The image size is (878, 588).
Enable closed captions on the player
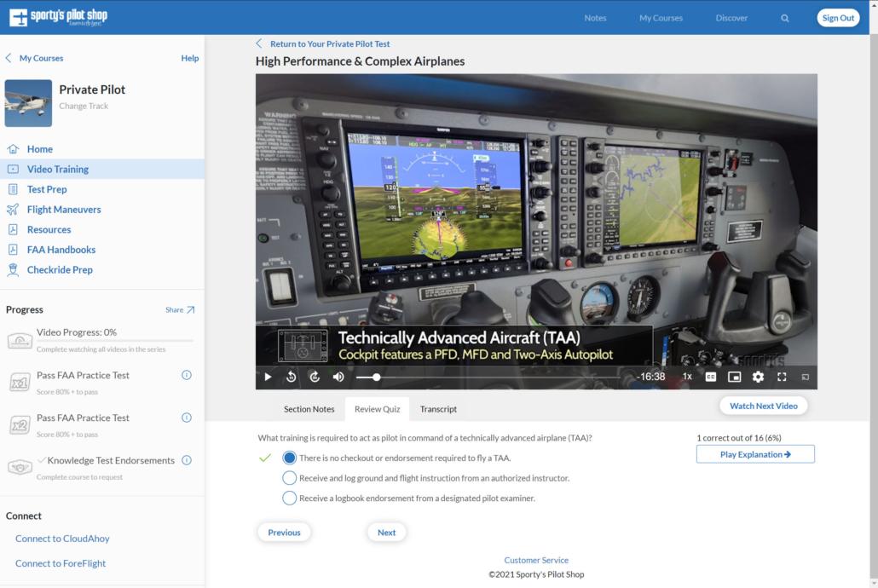point(710,376)
